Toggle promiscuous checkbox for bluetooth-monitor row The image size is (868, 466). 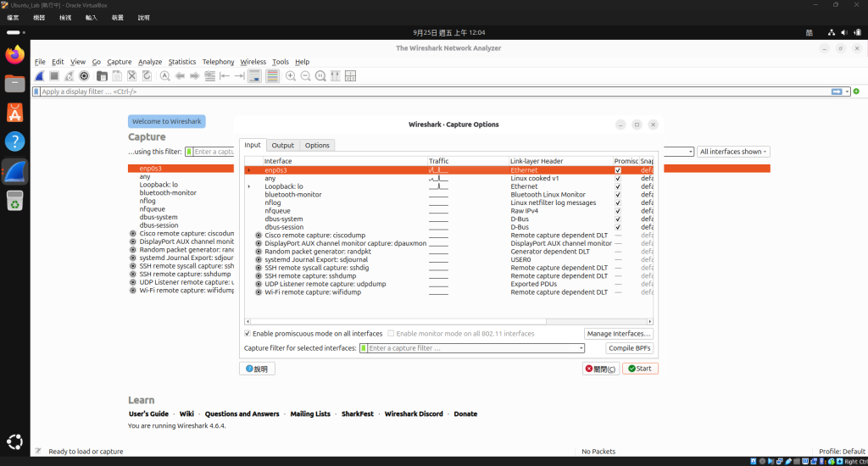coord(618,195)
